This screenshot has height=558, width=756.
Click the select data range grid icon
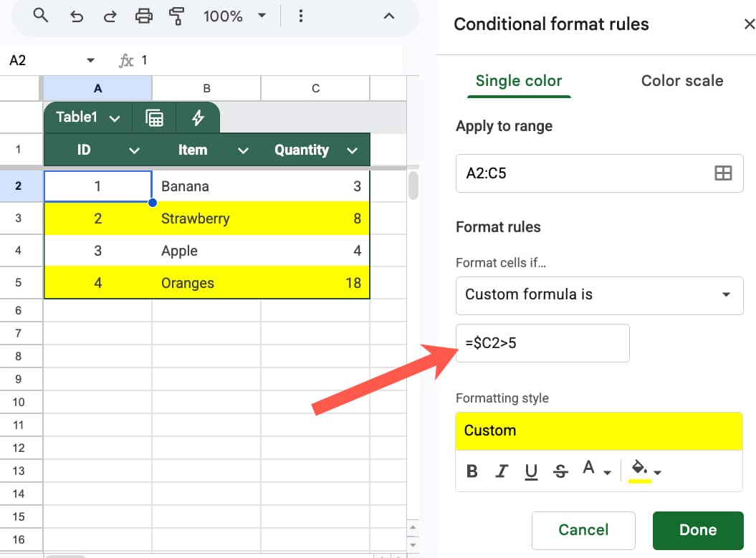pos(723,173)
